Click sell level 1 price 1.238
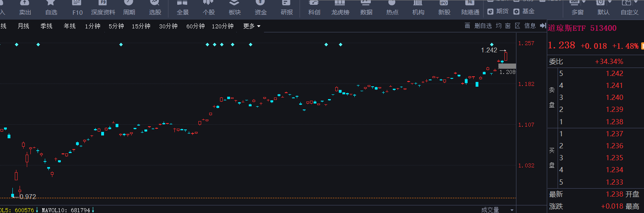This screenshot has width=644, height=213. click(x=614, y=122)
